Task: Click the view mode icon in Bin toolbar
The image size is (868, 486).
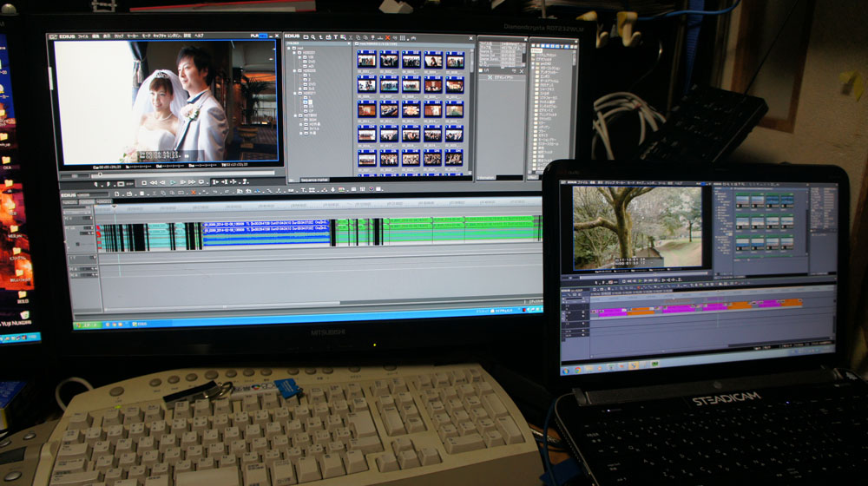Action: (x=403, y=37)
